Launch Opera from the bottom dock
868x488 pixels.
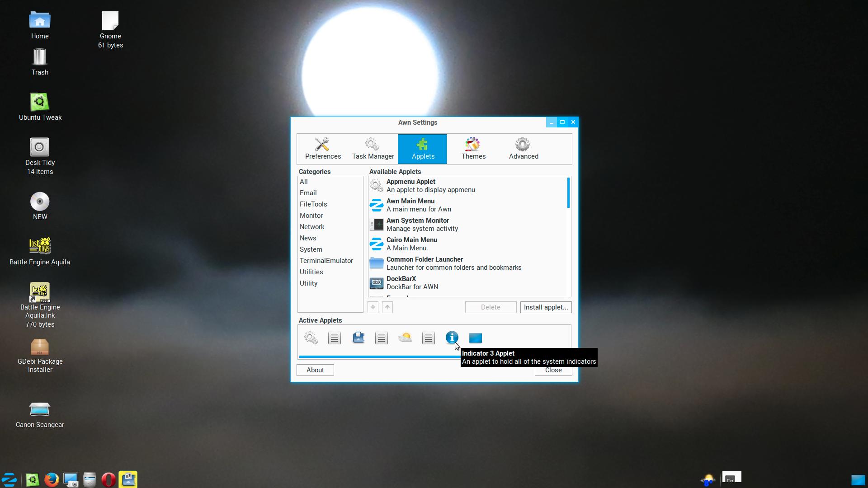108,479
